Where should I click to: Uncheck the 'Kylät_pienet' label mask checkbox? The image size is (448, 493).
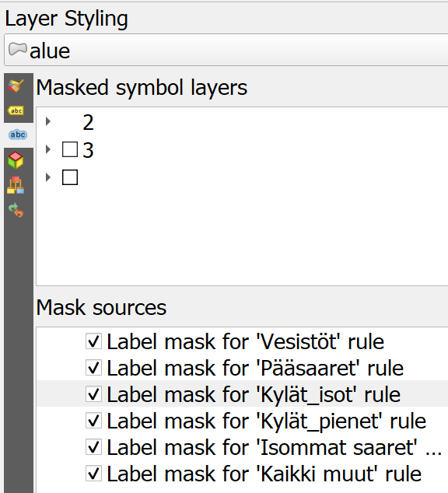pos(93,421)
